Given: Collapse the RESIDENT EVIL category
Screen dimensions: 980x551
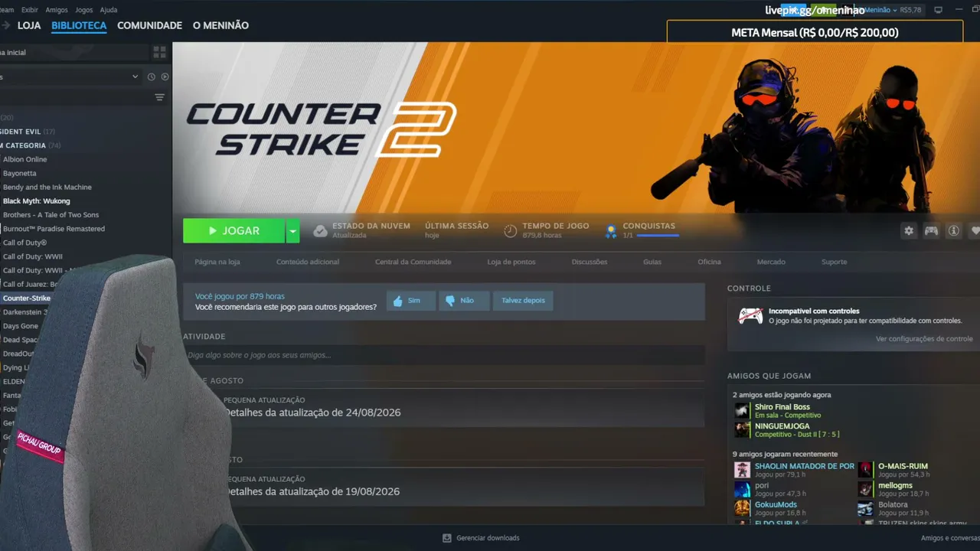Looking at the screenshot, I should click(x=28, y=132).
